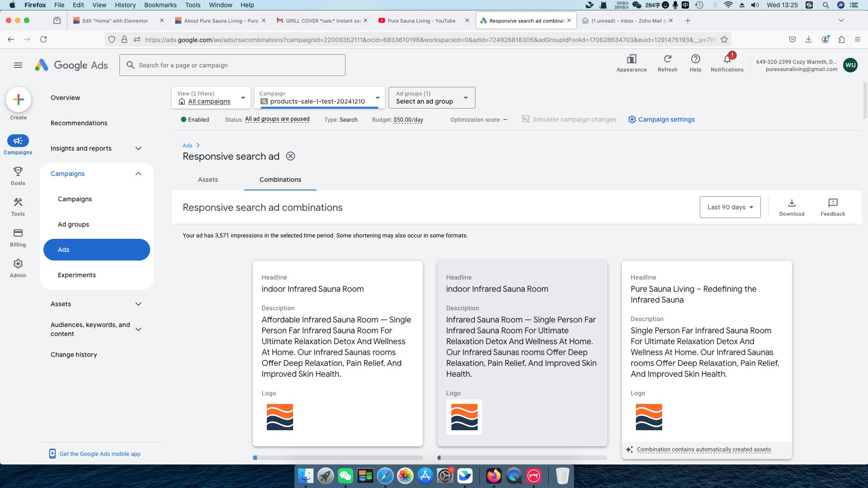The height and width of the screenshot is (488, 868).
Task: Open the Tools wrench icon
Action: (x=18, y=203)
